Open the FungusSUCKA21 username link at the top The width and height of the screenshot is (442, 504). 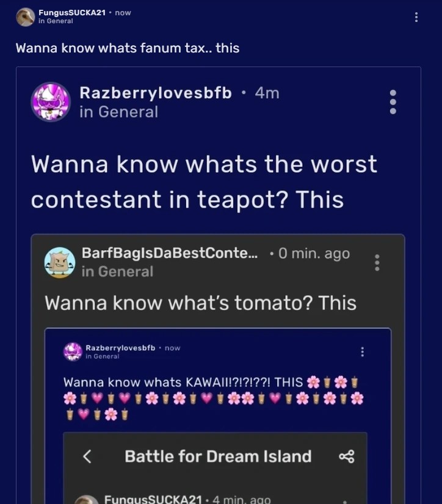71,13
